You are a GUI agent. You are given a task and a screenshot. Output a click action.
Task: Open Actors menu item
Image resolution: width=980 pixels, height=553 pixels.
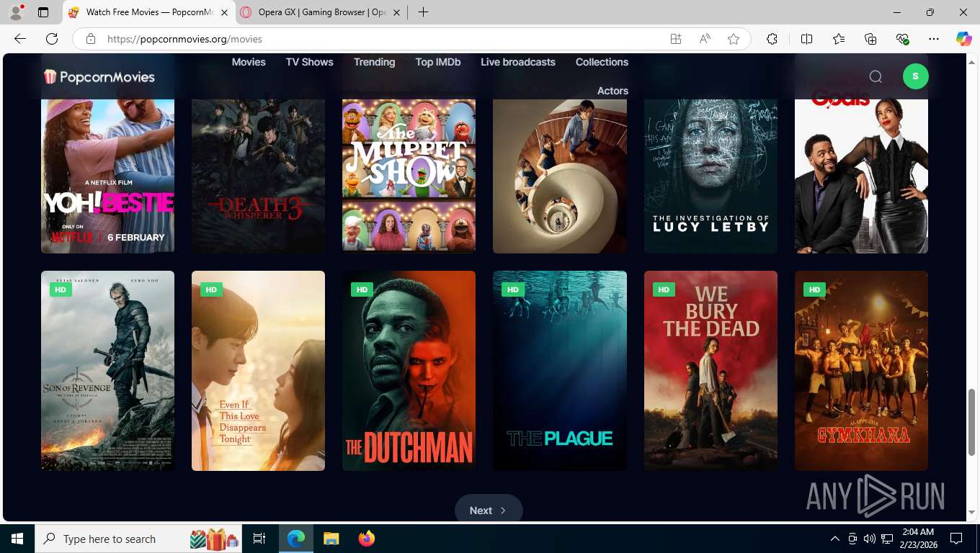point(612,91)
